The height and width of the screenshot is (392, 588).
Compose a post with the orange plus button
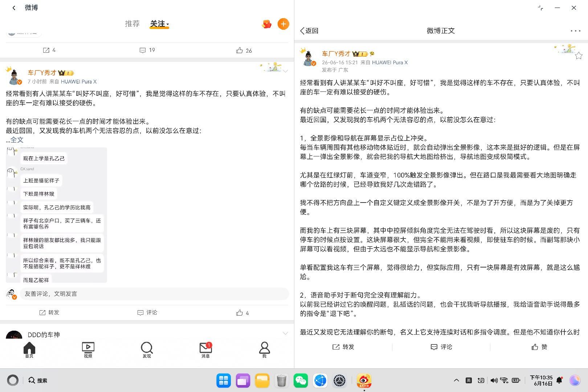(283, 24)
